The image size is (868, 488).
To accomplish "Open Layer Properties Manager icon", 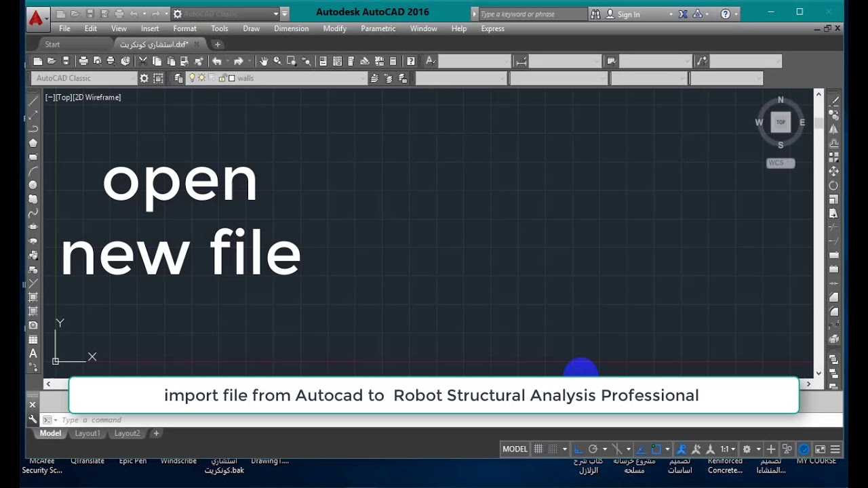I will tap(178, 78).
